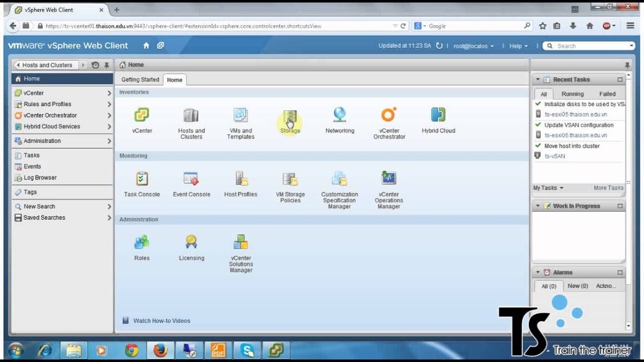The width and height of the screenshot is (644, 362).
Task: Open the Roles administration icon
Action: 142,242
